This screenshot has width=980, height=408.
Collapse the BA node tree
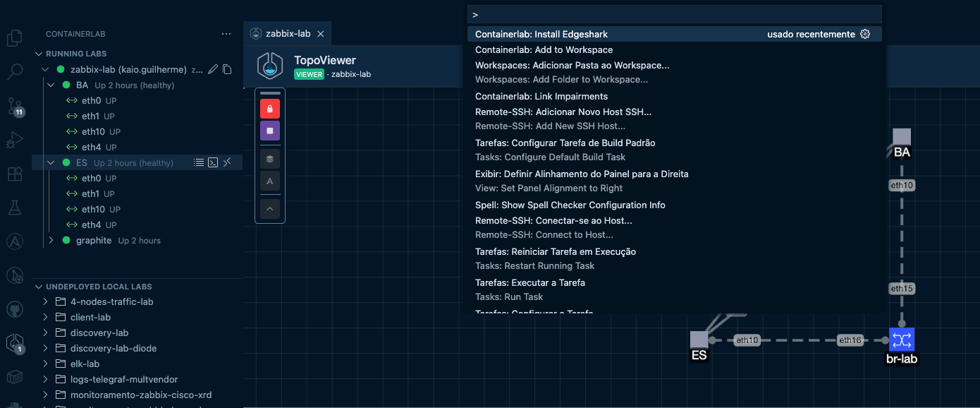51,85
